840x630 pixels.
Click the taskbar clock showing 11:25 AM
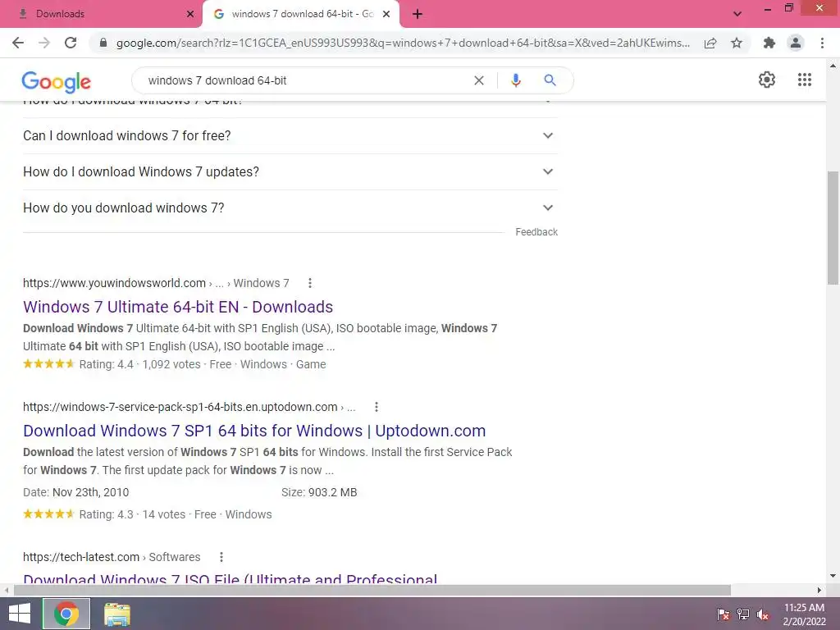pyautogui.click(x=804, y=614)
